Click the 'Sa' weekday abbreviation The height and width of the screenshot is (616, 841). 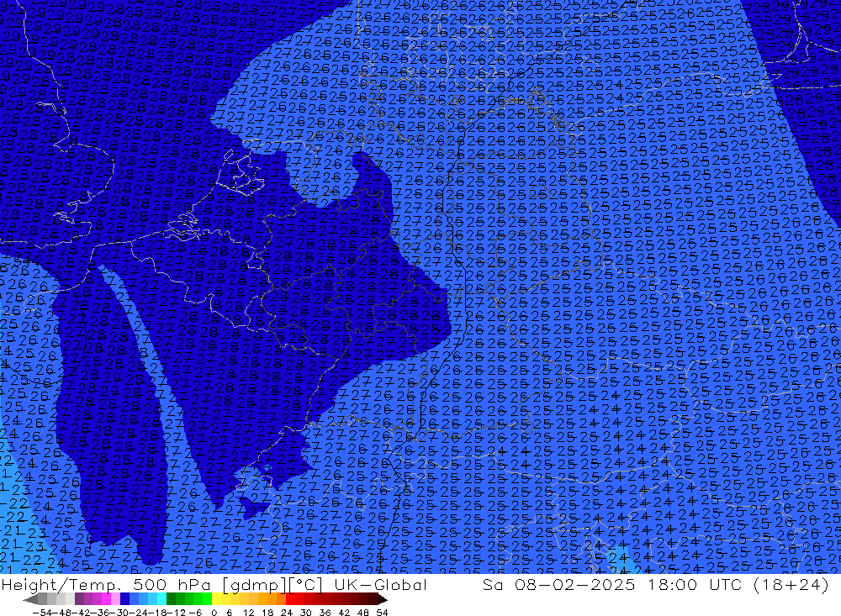pyautogui.click(x=493, y=585)
